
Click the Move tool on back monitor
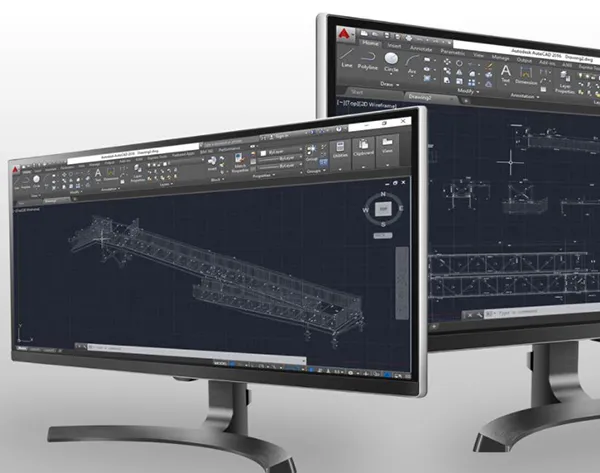point(447,62)
